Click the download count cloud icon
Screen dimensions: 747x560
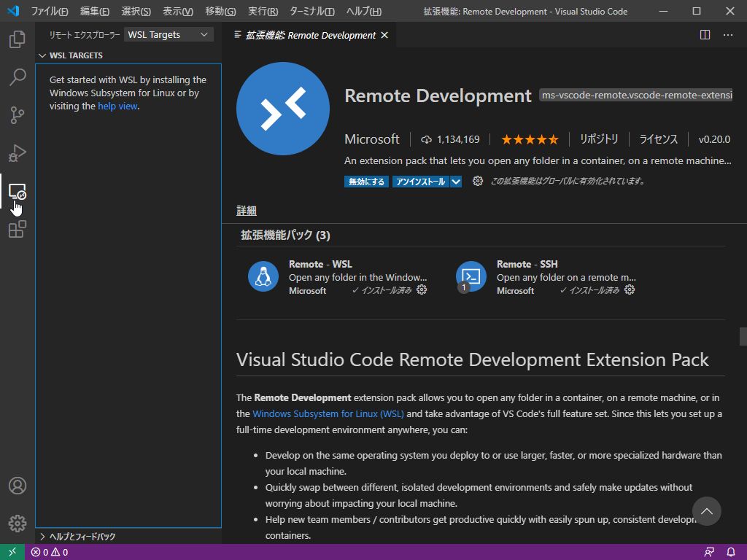426,139
